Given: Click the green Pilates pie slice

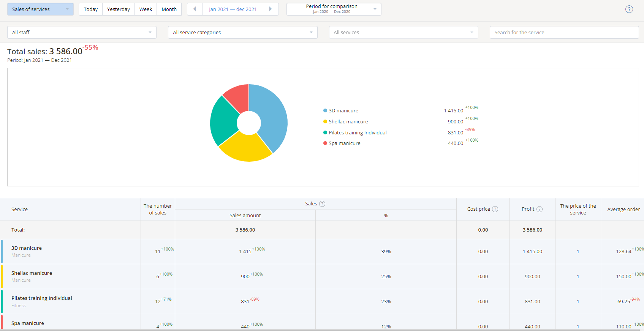Looking at the screenshot, I should pyautogui.click(x=223, y=121).
